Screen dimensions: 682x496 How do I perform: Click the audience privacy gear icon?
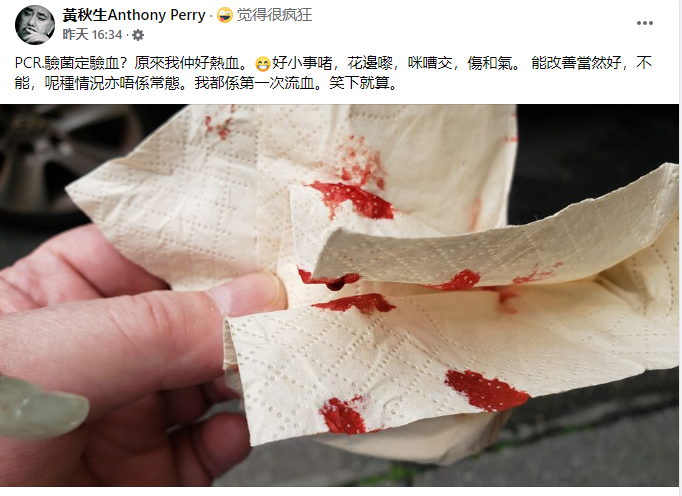click(x=138, y=35)
